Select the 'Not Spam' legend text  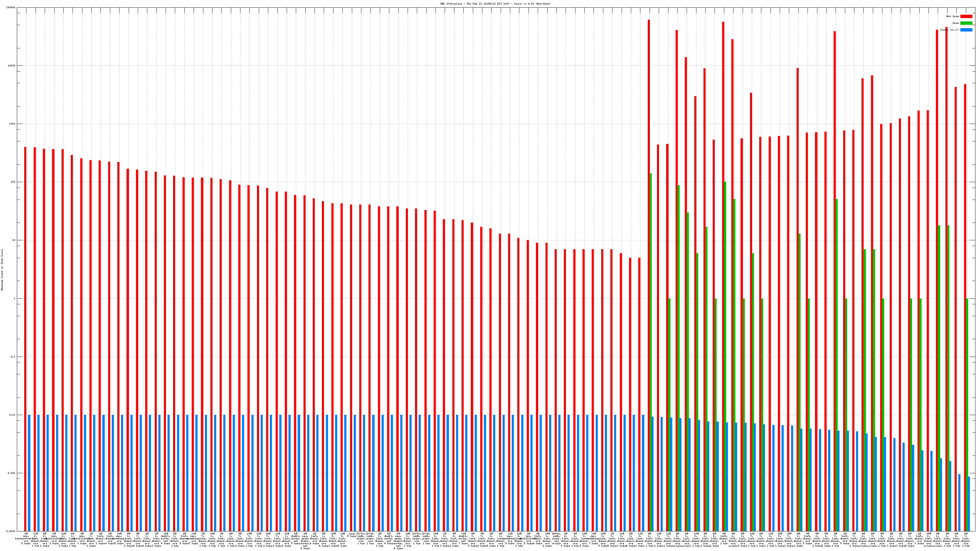(x=953, y=16)
